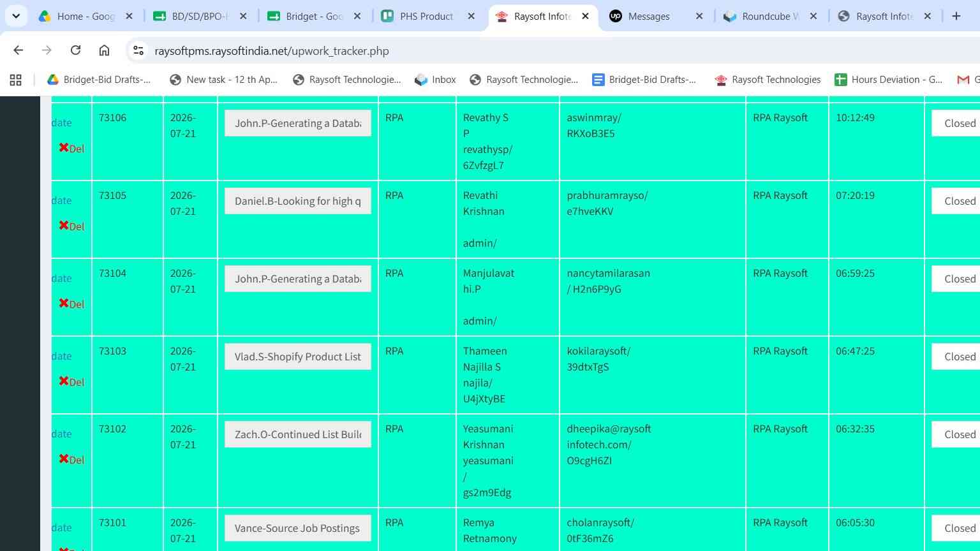Open the Inbox bookmark
The image size is (980, 551).
coord(435,80)
